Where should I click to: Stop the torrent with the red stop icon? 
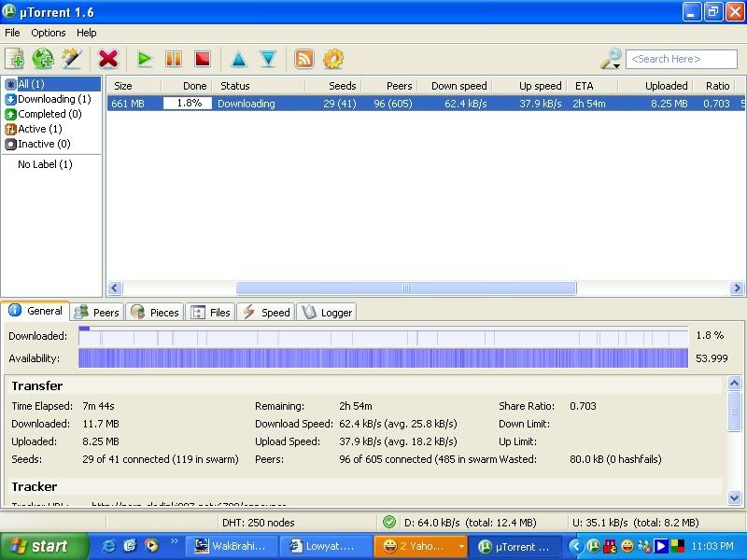click(x=202, y=59)
